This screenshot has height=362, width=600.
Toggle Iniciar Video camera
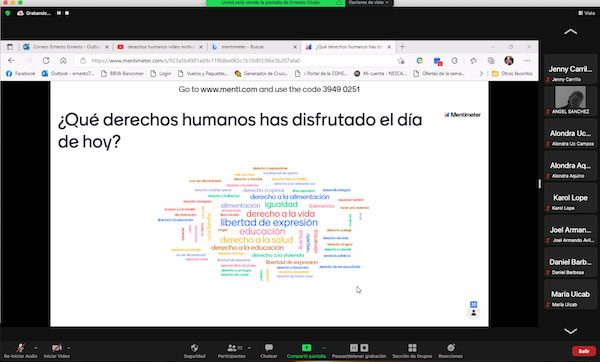click(57, 347)
